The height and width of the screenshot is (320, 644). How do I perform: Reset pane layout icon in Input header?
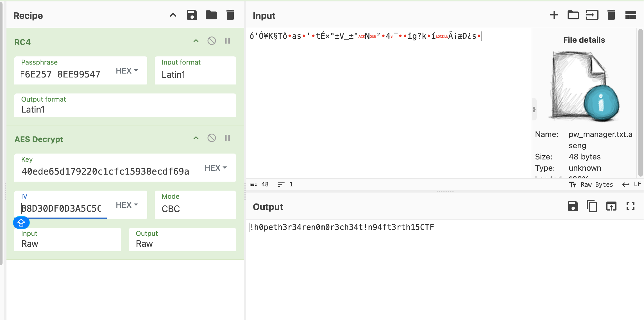click(x=631, y=15)
